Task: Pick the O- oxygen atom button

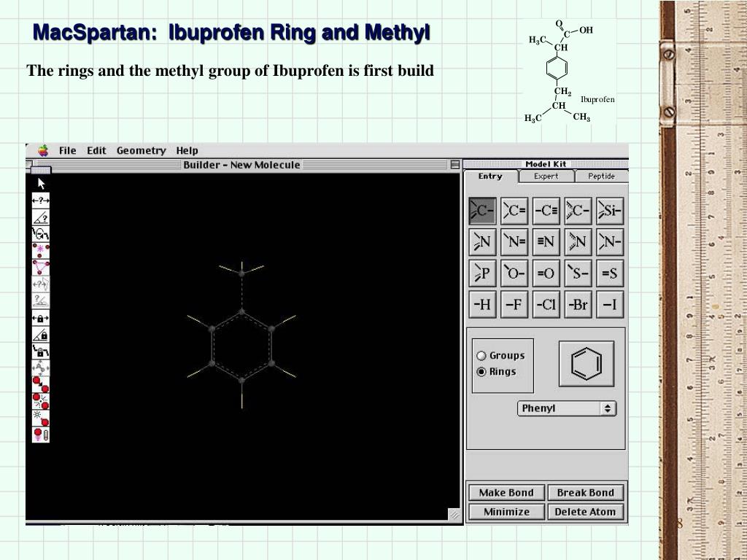Action: 514,273
